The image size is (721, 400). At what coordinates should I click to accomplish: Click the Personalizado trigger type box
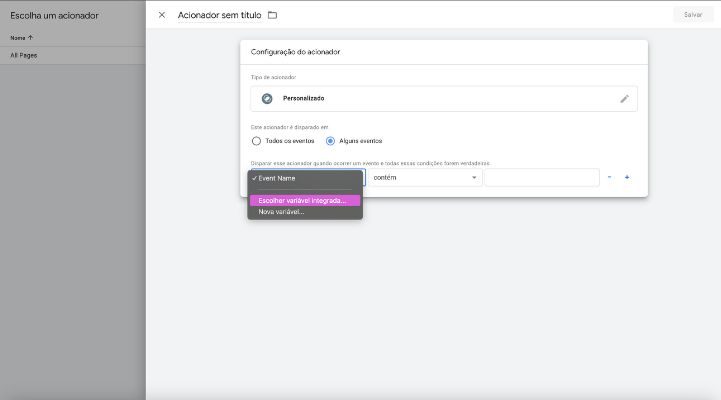444,98
